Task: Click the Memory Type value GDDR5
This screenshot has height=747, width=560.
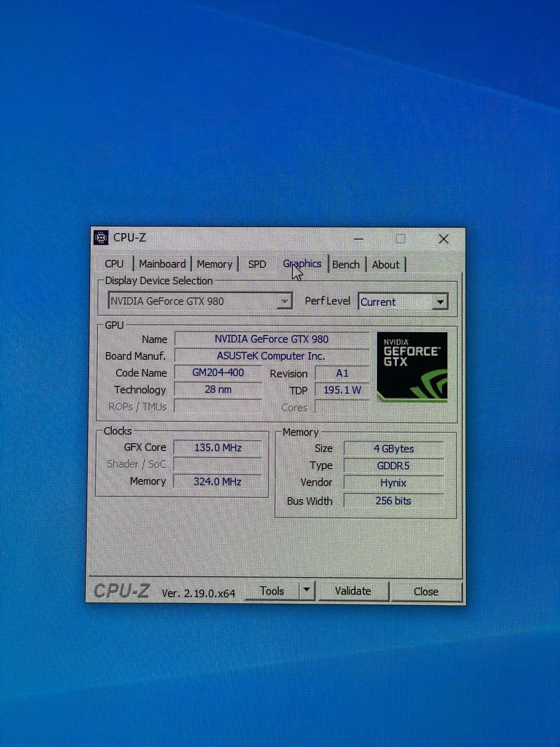Action: click(393, 466)
